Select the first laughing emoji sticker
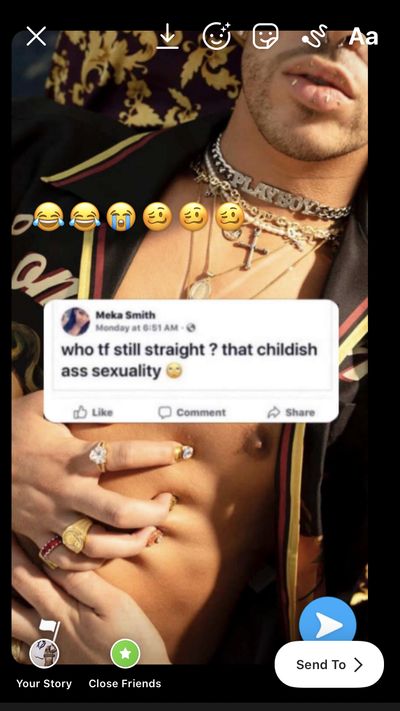 [49, 216]
